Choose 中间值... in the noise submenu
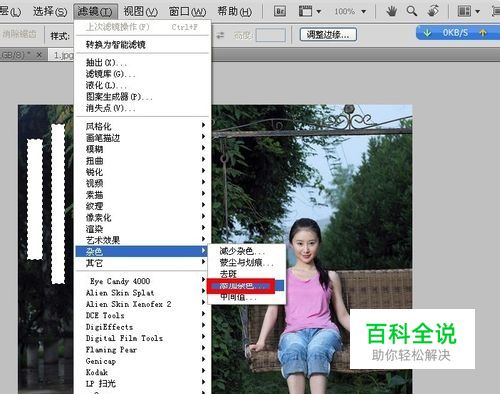The width and height of the screenshot is (500, 394). point(247,297)
